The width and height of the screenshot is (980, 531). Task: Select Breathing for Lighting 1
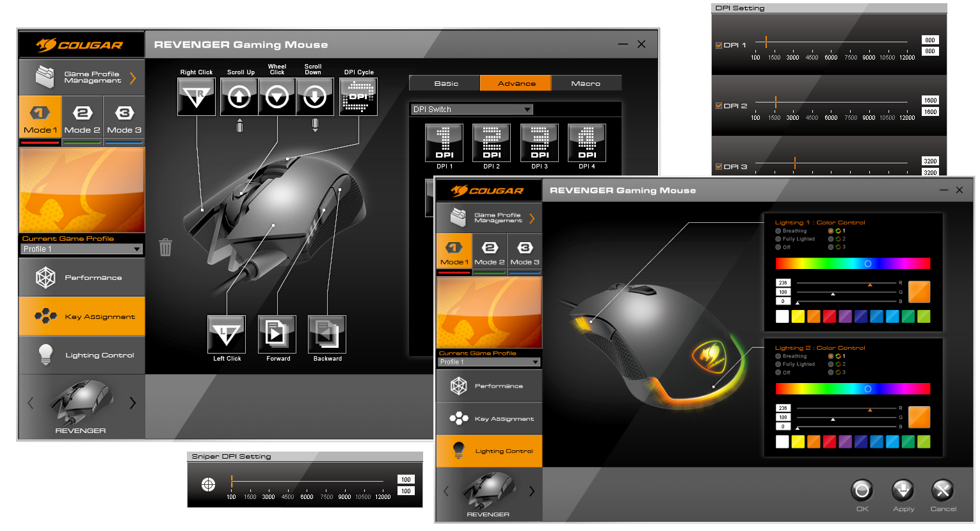pyautogui.click(x=778, y=231)
